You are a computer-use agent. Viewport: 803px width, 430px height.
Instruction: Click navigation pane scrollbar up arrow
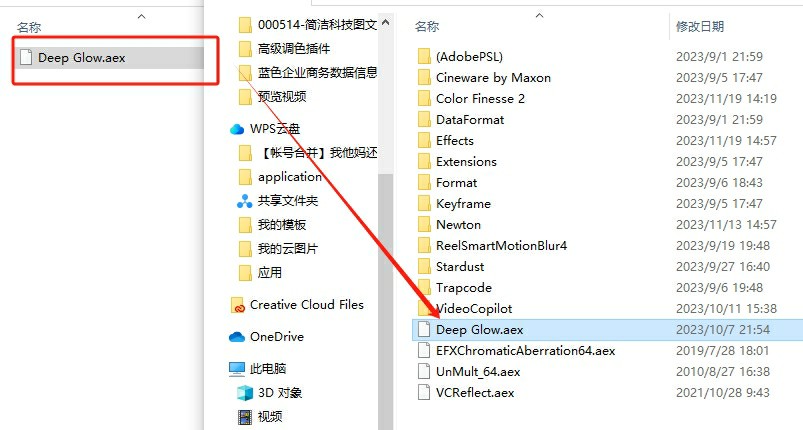(386, 23)
